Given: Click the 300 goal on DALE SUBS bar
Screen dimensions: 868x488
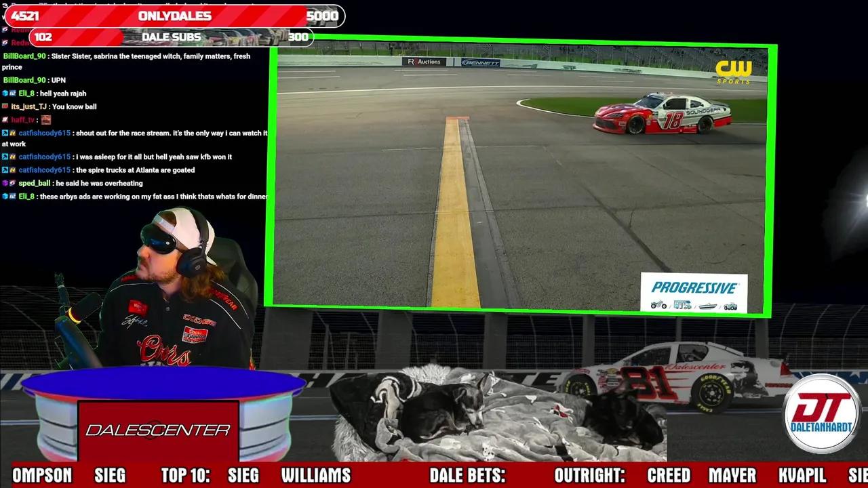Looking at the screenshot, I should pos(298,37).
